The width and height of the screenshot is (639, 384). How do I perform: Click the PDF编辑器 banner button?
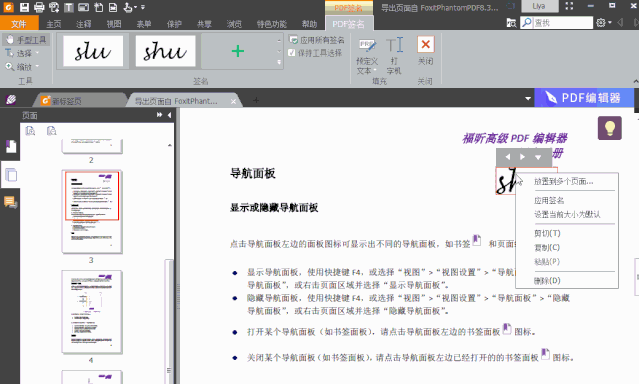(584, 98)
